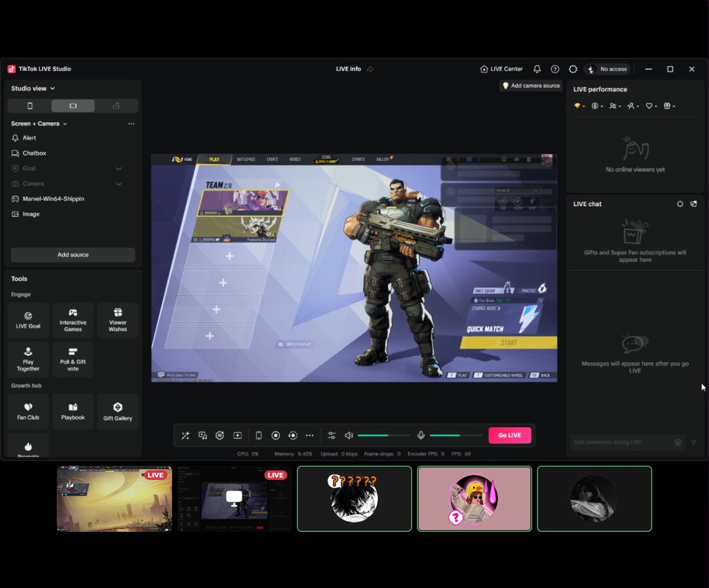
Task: Open the first LIVE city thumbnail
Action: point(114,499)
